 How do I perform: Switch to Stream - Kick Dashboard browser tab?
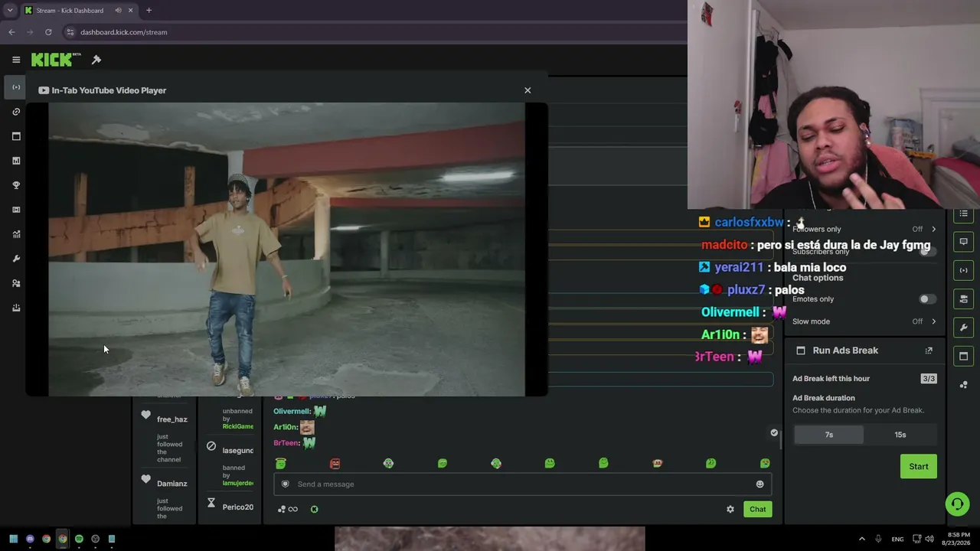click(x=80, y=11)
